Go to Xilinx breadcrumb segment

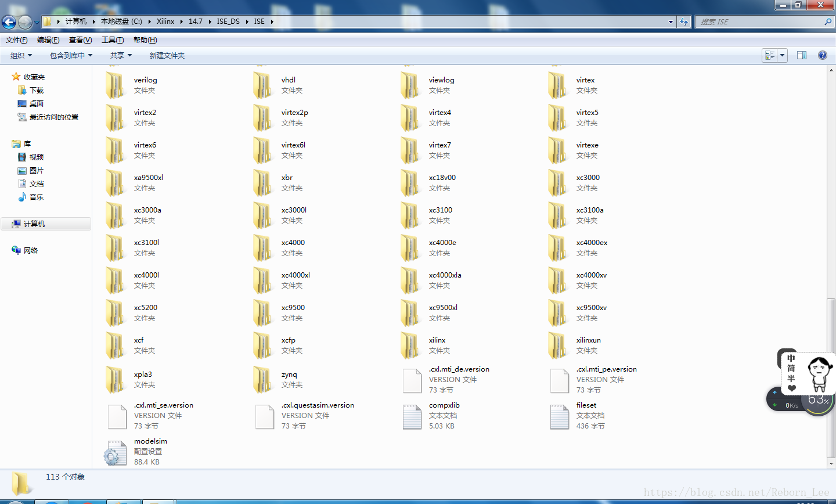point(165,21)
